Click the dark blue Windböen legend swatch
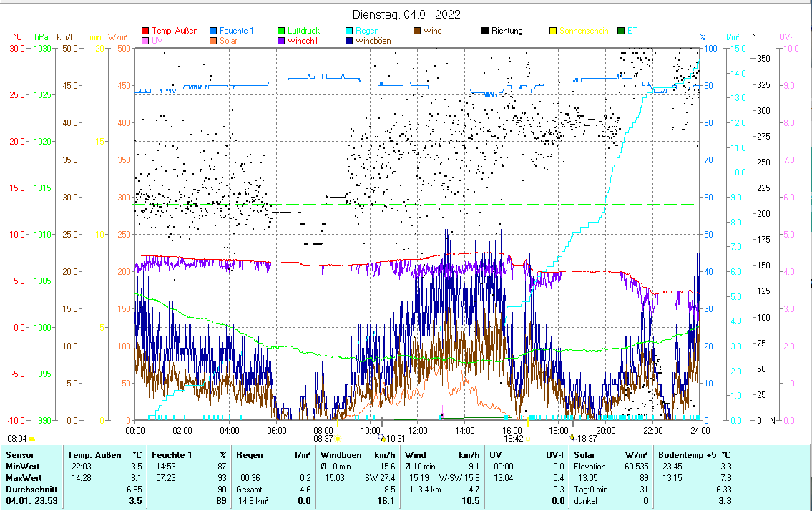This screenshot has width=812, height=511. tap(348, 41)
